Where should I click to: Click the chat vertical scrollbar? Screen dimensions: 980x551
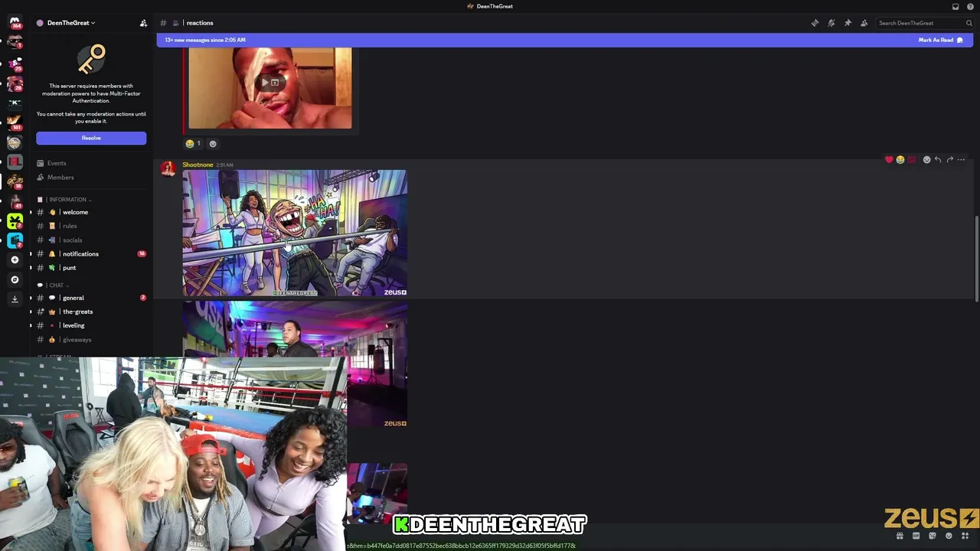[977, 259]
